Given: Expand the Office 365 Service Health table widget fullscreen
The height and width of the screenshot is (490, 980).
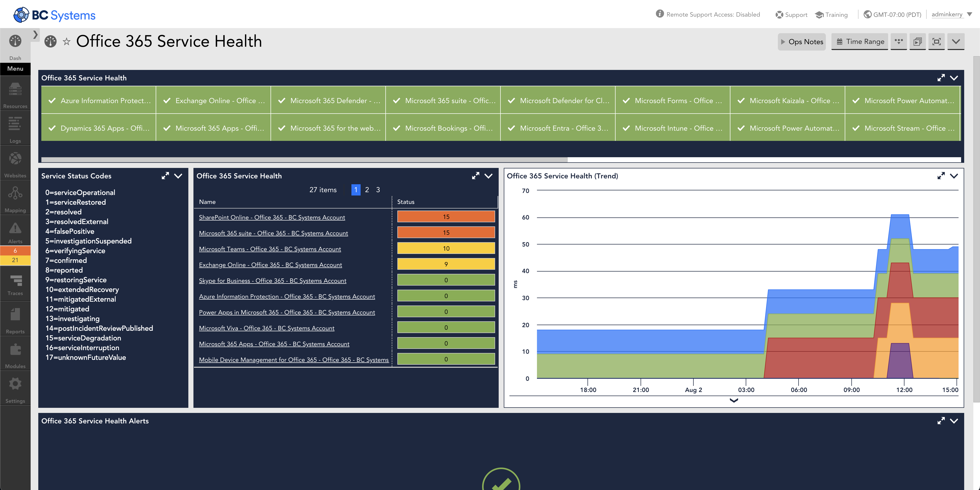Looking at the screenshot, I should [x=475, y=176].
